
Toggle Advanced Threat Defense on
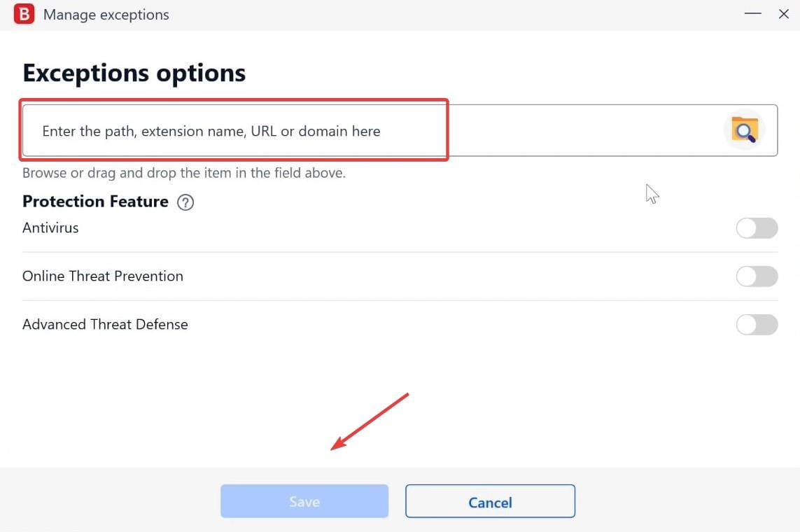(x=757, y=324)
